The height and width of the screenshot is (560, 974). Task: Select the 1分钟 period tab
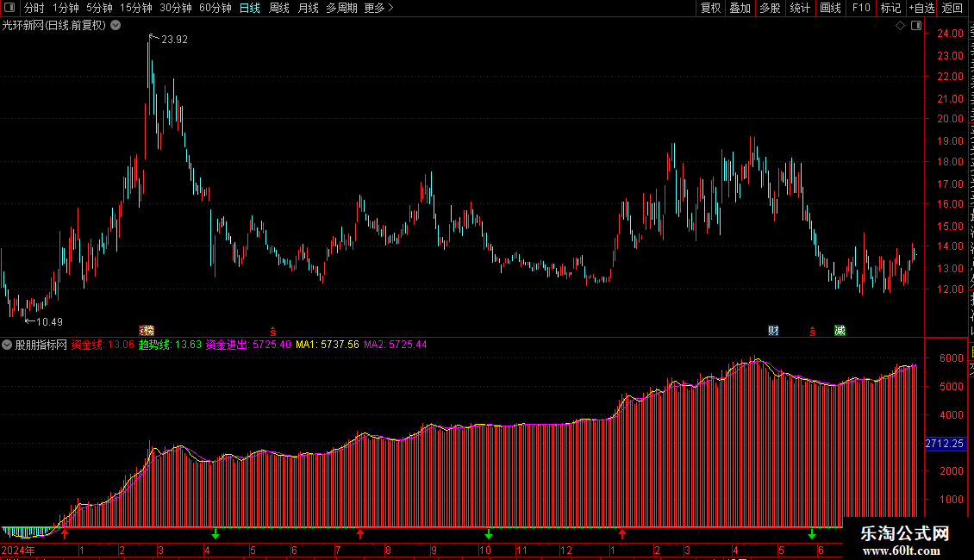pos(66,8)
